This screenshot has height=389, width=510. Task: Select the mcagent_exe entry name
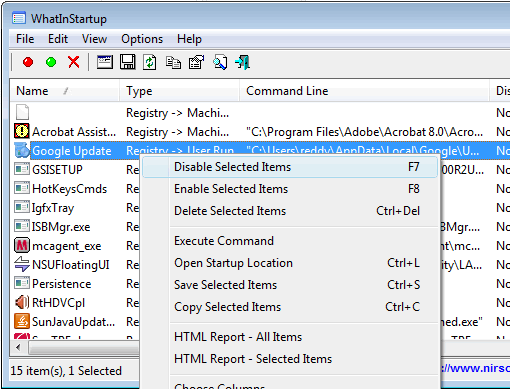click(x=67, y=246)
